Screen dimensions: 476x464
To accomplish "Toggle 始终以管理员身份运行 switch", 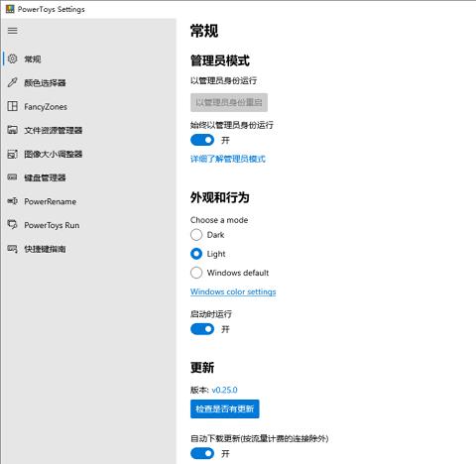I will point(202,140).
